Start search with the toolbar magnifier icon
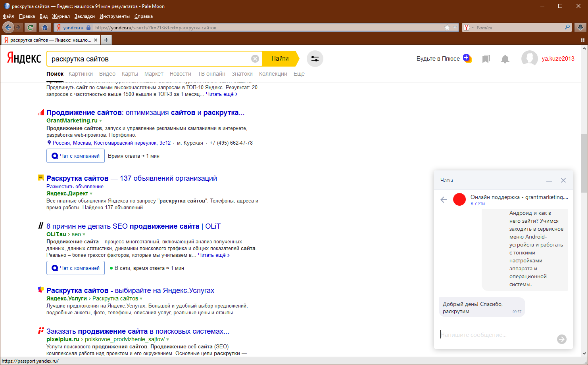The height and width of the screenshot is (365, 588). point(567,27)
